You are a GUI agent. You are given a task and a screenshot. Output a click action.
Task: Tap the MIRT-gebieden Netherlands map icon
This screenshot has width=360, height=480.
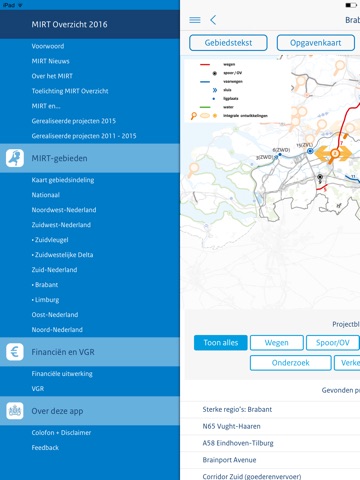(x=15, y=158)
